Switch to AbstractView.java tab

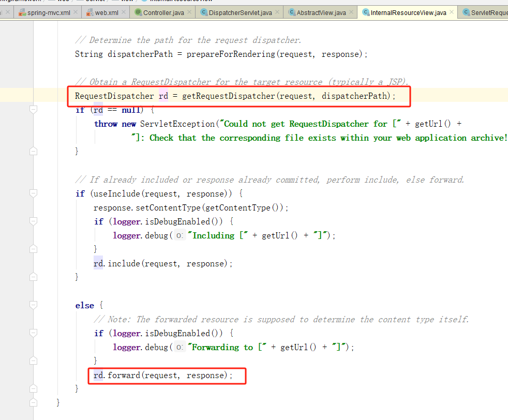(x=321, y=12)
